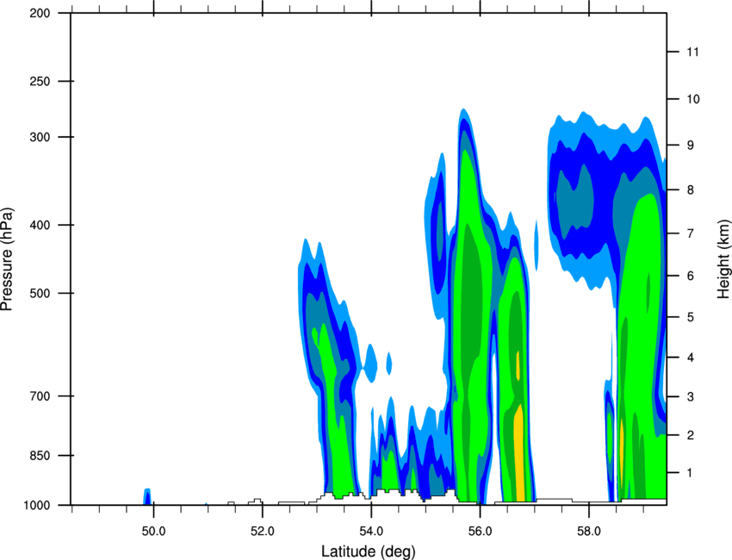Pick the 3 km height label

690,397
